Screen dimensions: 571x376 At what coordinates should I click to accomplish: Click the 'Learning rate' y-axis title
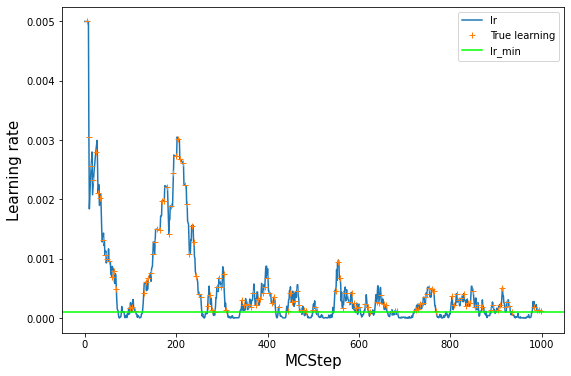coord(13,171)
